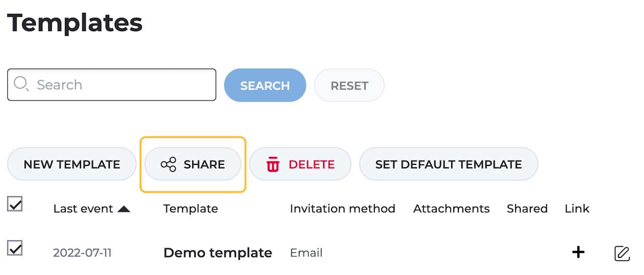Click the plus icon for Demo template link
The height and width of the screenshot is (275, 644).
pos(579,252)
